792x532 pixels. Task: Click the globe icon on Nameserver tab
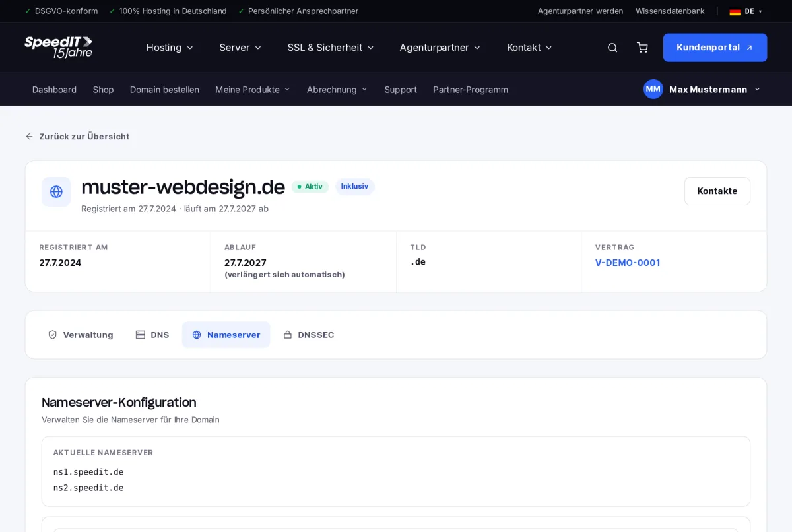[x=197, y=335]
